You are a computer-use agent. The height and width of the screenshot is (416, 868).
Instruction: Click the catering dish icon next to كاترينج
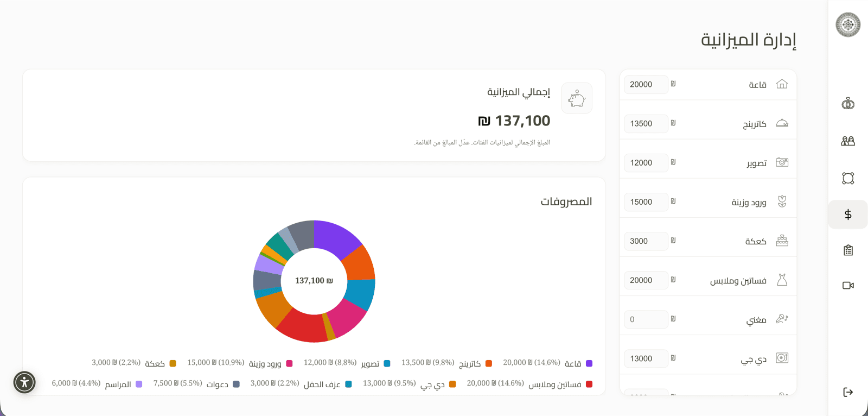click(x=782, y=123)
